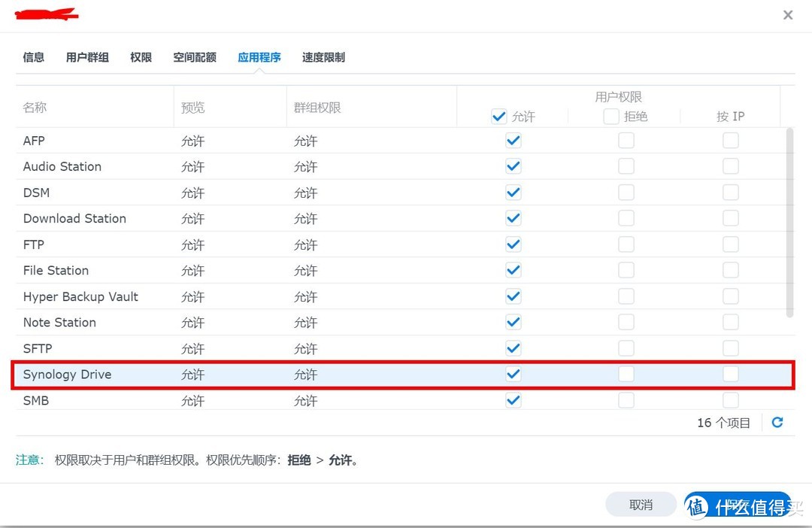Check 拒绝 for Note Station
This screenshot has height=528, width=812.
(626, 323)
